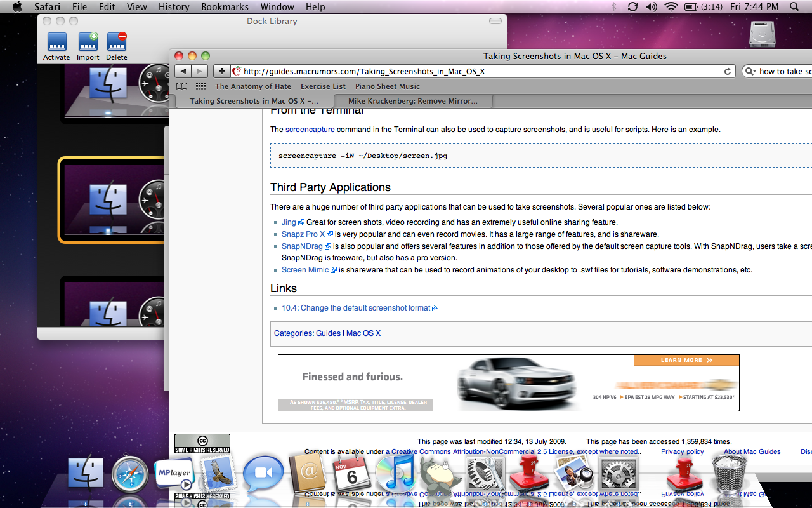
Task: Open iChat camera bubble in the Dock
Action: 263,474
